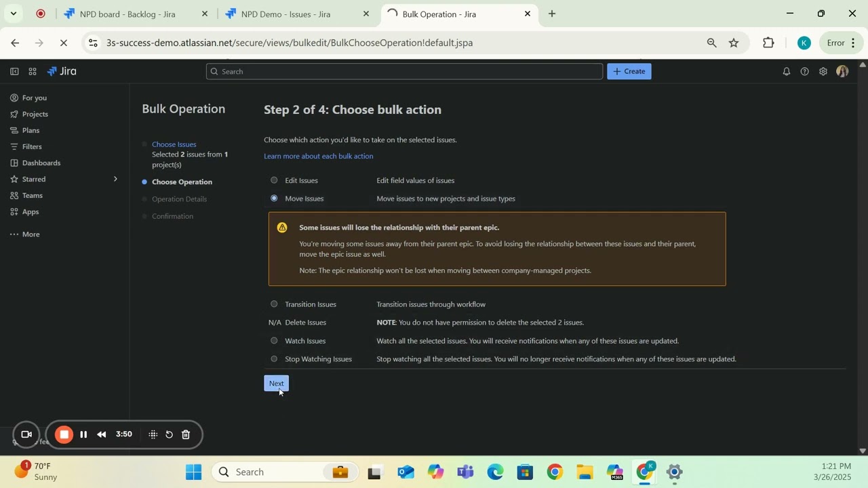Image resolution: width=868 pixels, height=488 pixels.
Task: Click the browser address bar URL
Action: [x=290, y=43]
